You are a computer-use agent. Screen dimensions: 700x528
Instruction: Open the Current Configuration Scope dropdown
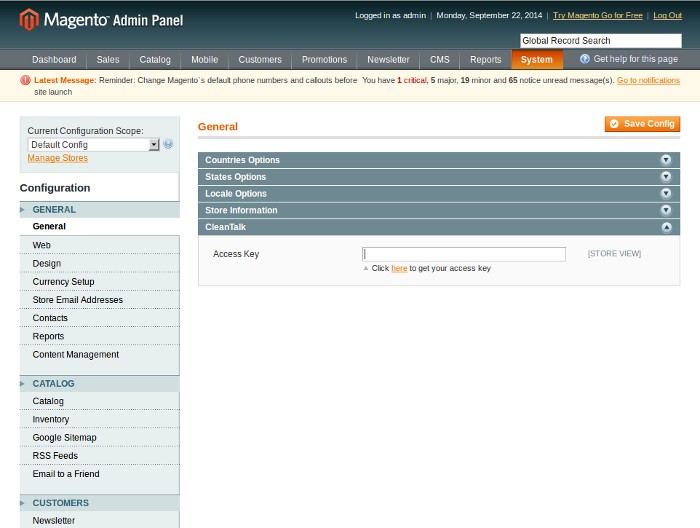pos(93,145)
